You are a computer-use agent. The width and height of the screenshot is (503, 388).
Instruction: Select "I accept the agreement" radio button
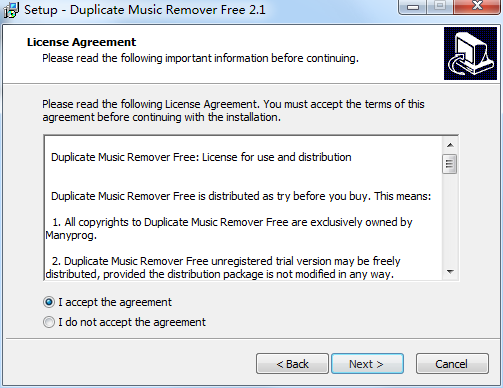(x=49, y=302)
